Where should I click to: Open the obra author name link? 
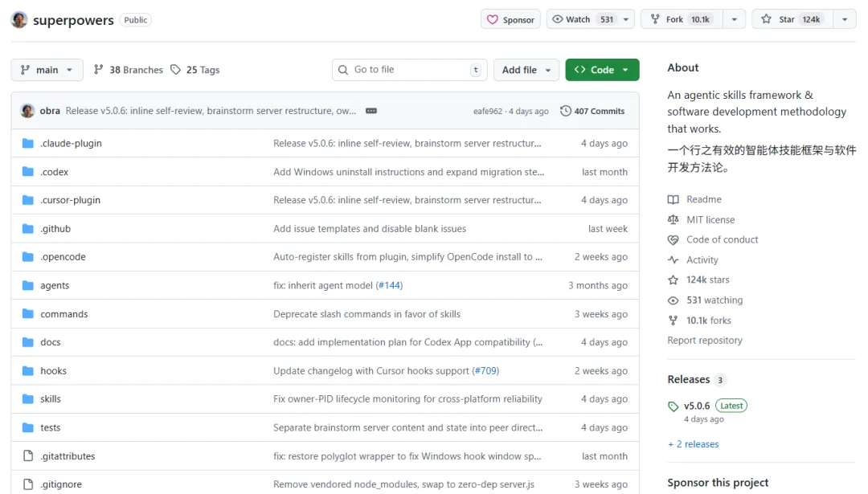pos(50,111)
